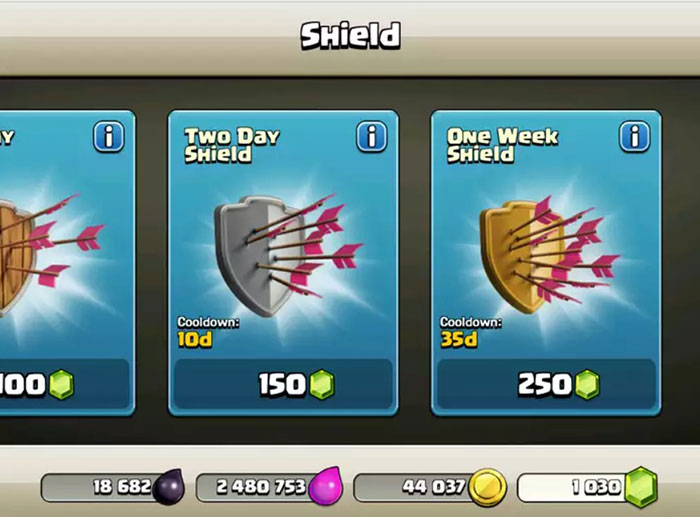Click the gold coin icon

pos(488,487)
